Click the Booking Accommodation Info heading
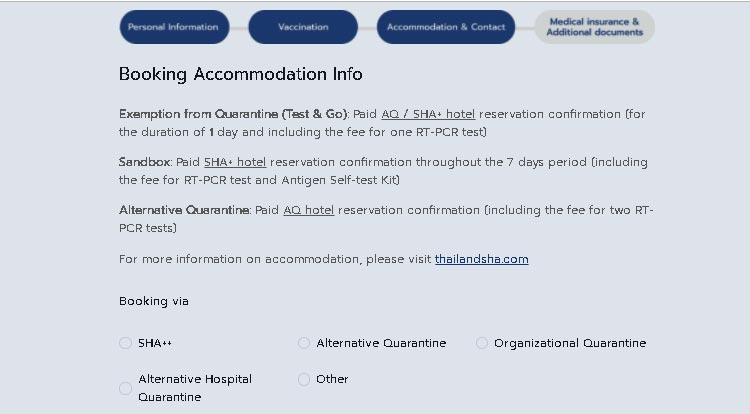 240,74
